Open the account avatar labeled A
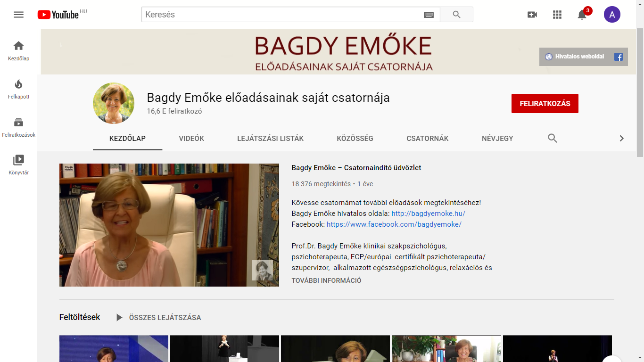644x362 pixels. 612,15
